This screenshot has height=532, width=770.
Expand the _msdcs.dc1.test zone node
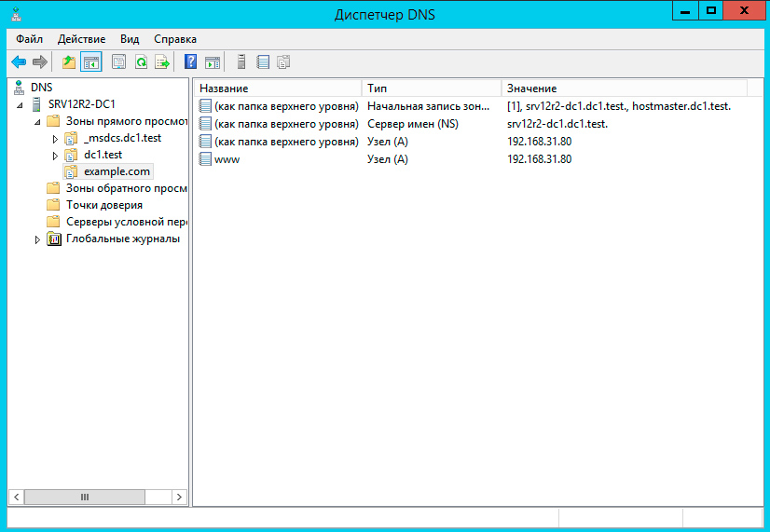(x=55, y=139)
